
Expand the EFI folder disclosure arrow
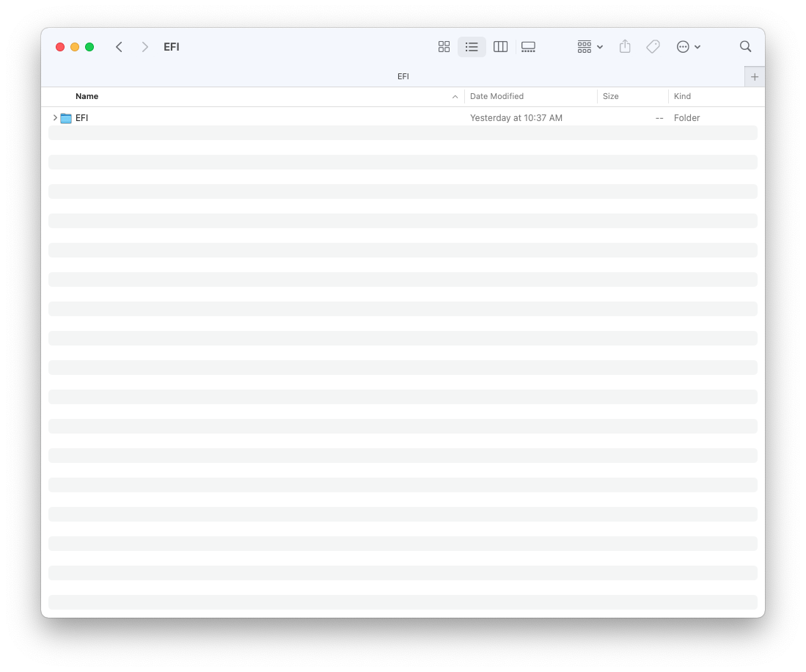tap(55, 117)
